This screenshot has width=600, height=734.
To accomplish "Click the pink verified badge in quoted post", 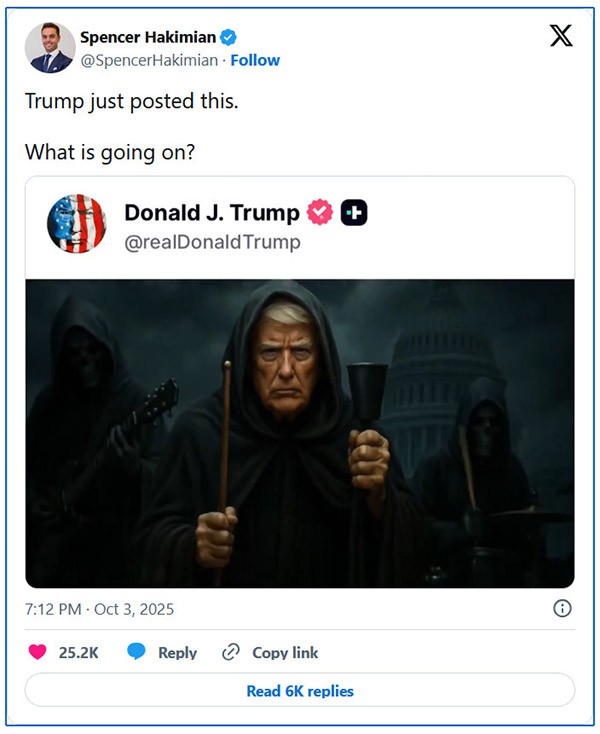I will coord(320,213).
